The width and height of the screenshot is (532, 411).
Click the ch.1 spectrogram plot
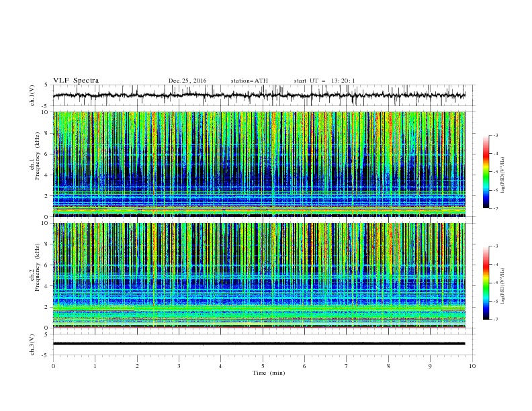(259, 164)
